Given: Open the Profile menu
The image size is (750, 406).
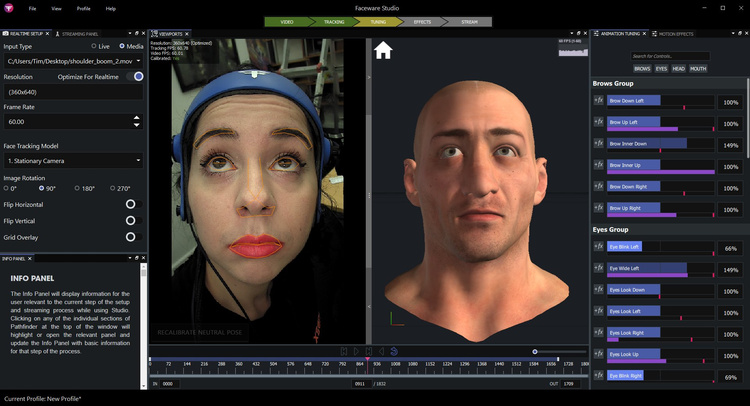Looking at the screenshot, I should click(83, 9).
